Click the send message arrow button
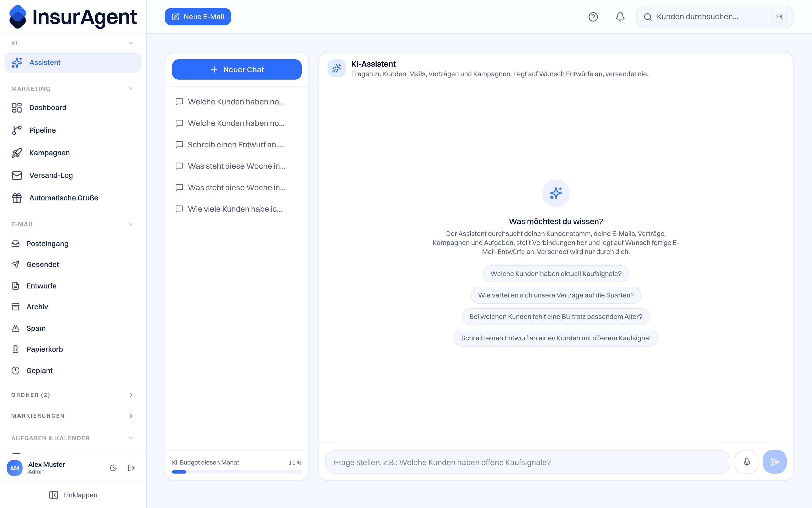812x508 pixels. 775,462
